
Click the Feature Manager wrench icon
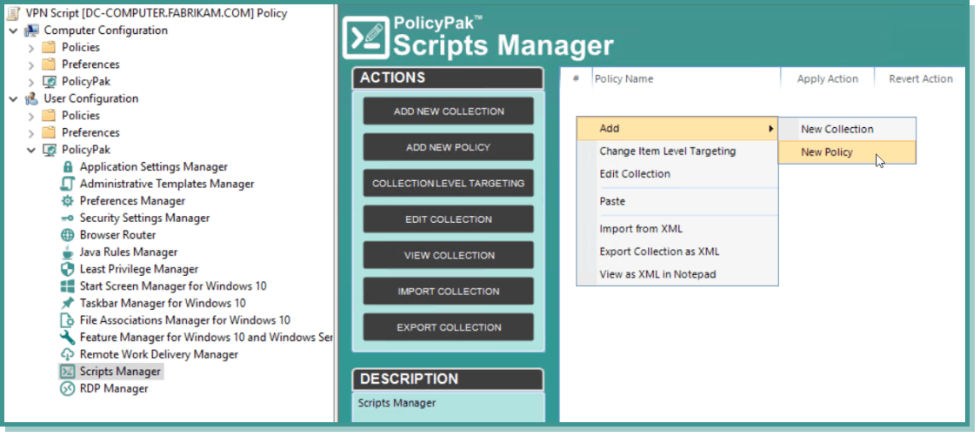click(68, 338)
